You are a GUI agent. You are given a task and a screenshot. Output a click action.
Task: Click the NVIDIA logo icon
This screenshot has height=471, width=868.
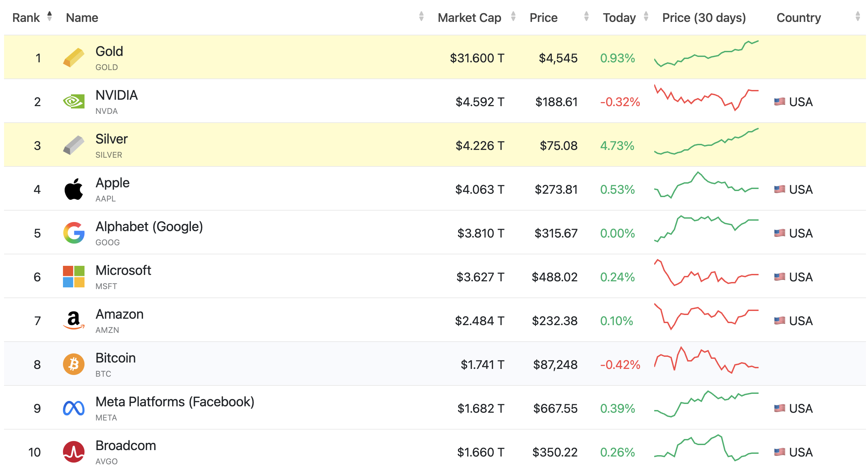click(73, 101)
